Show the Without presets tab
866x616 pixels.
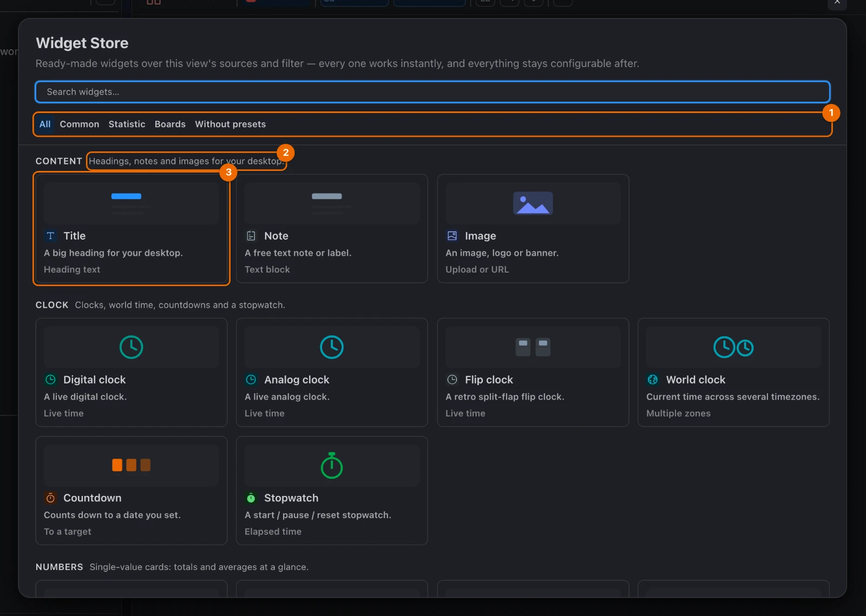pyautogui.click(x=231, y=124)
